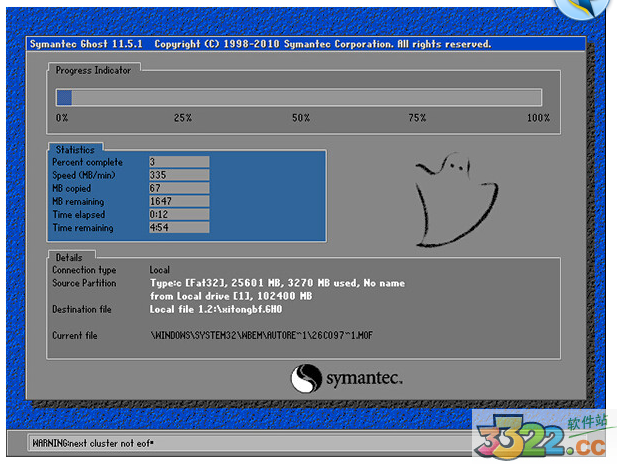Click the Time elapsed label
Image resolution: width=622 pixels, height=469 pixels.
(79, 214)
